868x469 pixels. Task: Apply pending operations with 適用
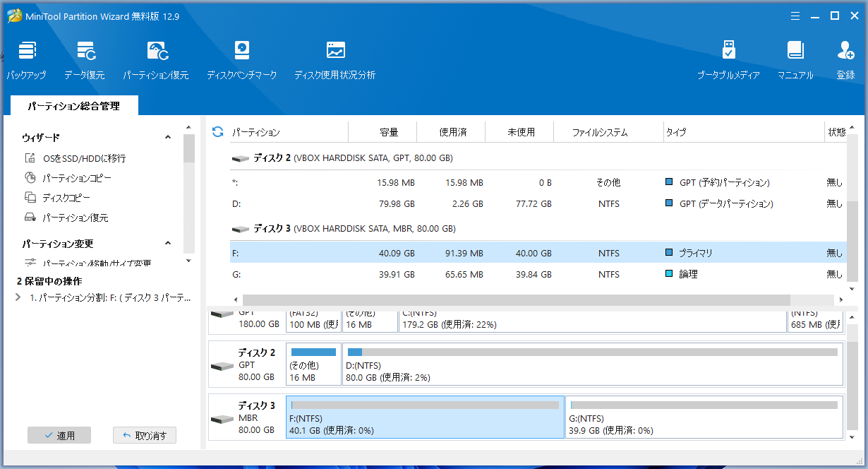pyautogui.click(x=59, y=436)
